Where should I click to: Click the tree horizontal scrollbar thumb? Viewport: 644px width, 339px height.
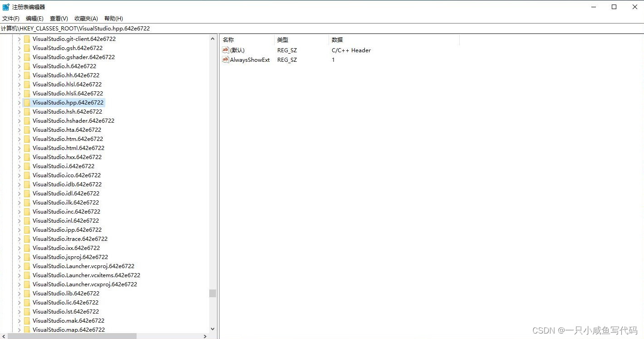point(72,336)
